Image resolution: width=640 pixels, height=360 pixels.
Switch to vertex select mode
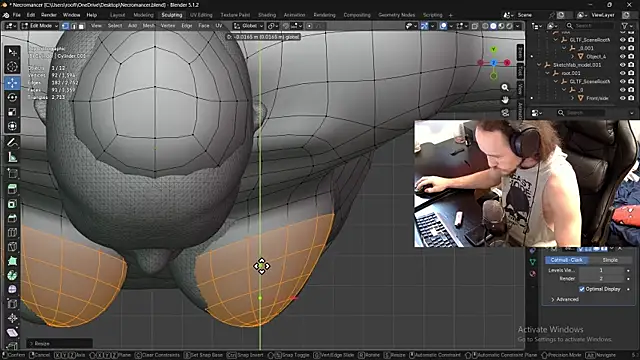(x=65, y=26)
